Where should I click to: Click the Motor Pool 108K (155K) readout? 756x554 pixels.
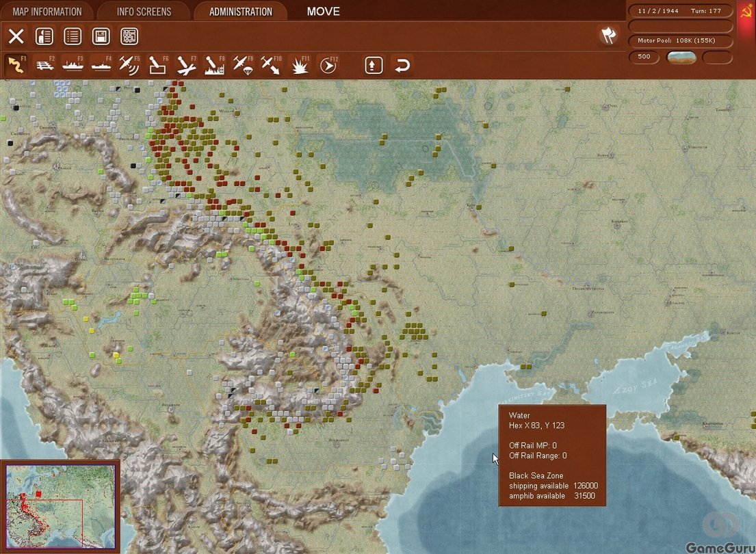(x=677, y=40)
